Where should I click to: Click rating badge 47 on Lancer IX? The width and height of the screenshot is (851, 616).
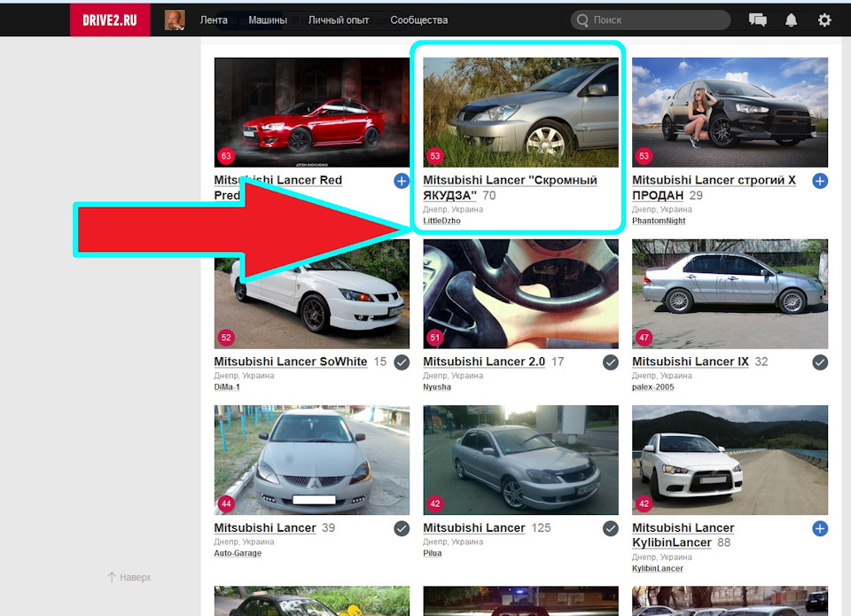(644, 338)
